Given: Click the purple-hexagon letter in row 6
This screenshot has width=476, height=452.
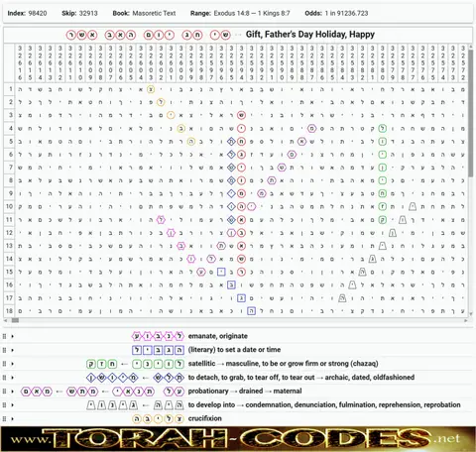Looking at the screenshot, I should pyautogui.click(x=292, y=155).
